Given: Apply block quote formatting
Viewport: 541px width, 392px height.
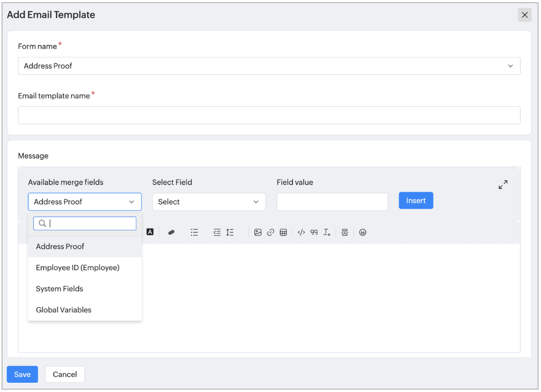Looking at the screenshot, I should 314,232.
